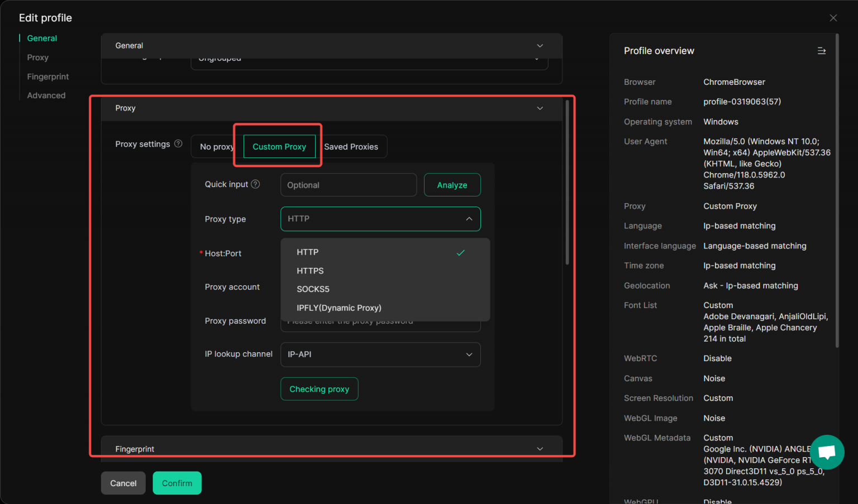This screenshot has height=504, width=858.
Task: Confirm the profile changes
Action: (x=177, y=483)
